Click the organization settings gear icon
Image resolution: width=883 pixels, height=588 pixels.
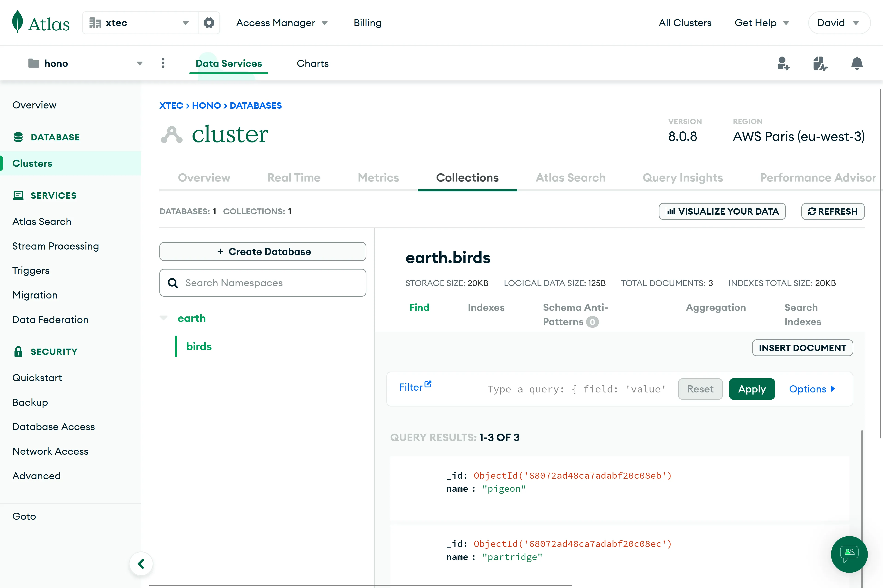209,23
